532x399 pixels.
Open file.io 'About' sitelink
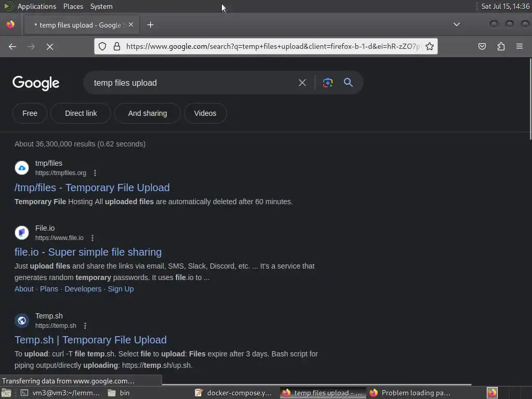(x=24, y=289)
